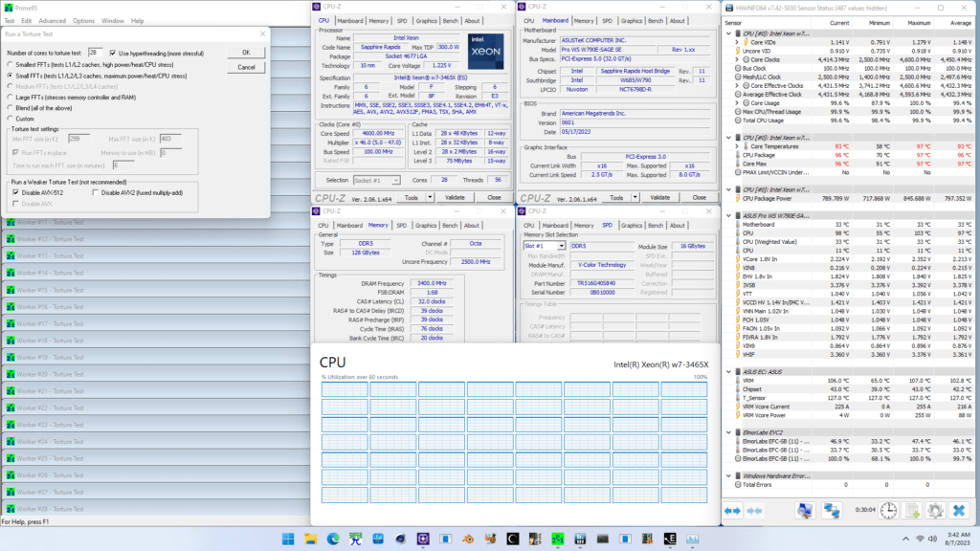Select Blend (all of the above) option
The image size is (980, 551).
[x=10, y=108]
